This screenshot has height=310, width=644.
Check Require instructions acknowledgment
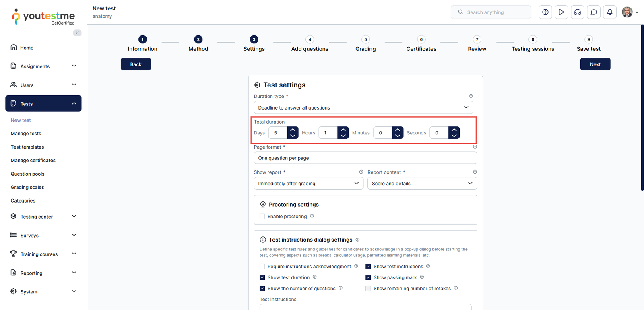pos(262,267)
